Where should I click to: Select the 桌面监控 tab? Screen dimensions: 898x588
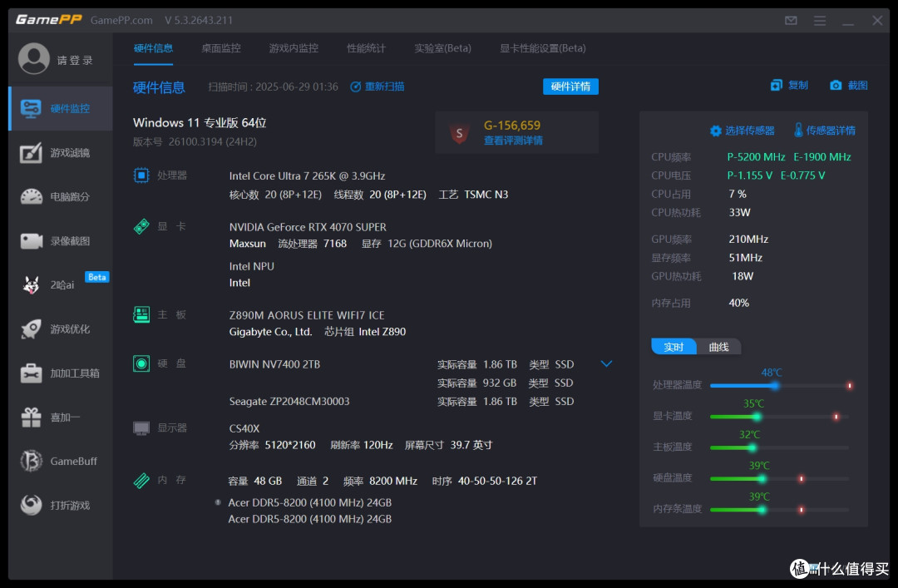click(221, 48)
